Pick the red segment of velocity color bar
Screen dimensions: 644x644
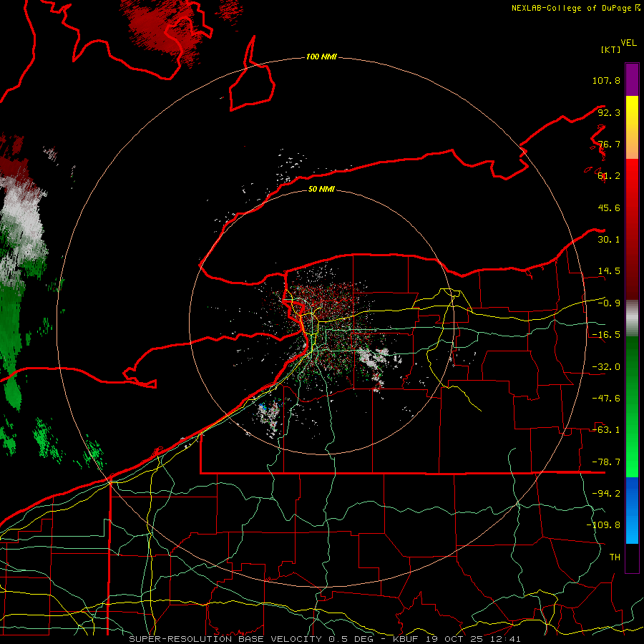click(632, 229)
